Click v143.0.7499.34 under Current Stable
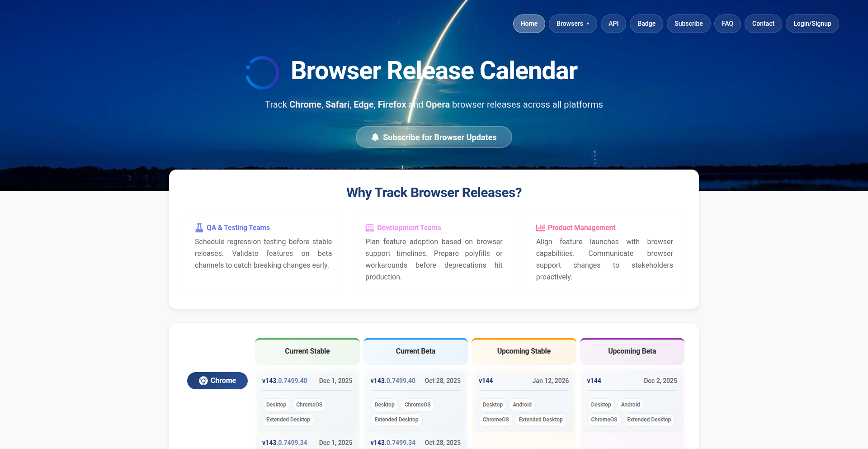This screenshot has height=449, width=868. 285,443
